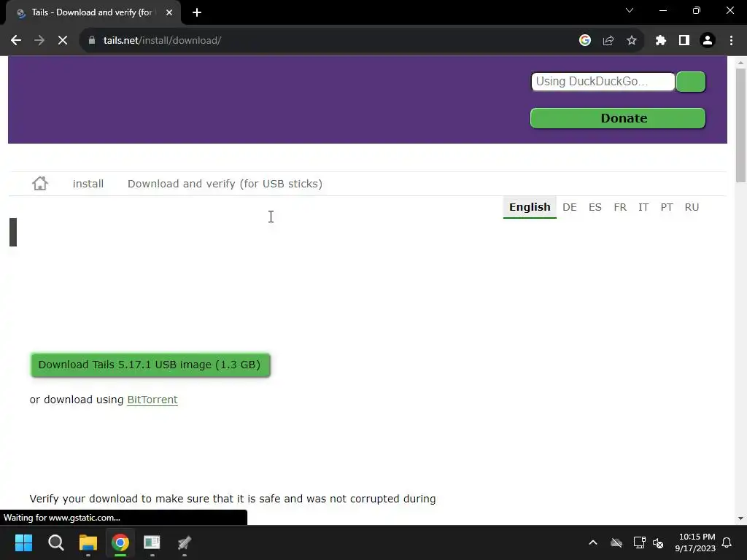747x560 pixels.
Task: Show hidden system tray icons
Action: (593, 542)
